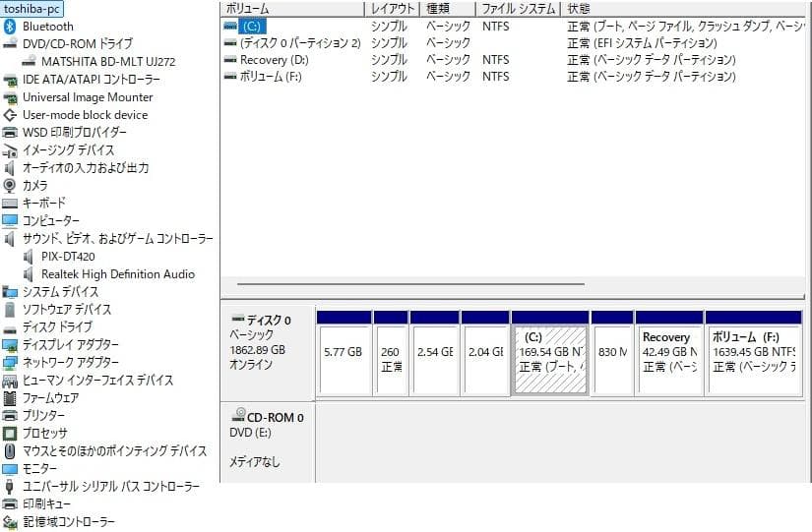Select the ソフトウェア デバイス icon

click(9, 310)
